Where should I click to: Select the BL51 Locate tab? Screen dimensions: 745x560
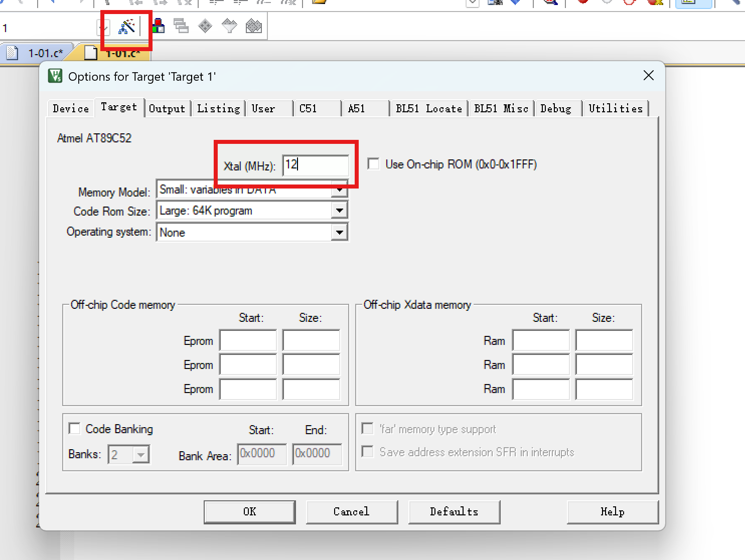(429, 108)
